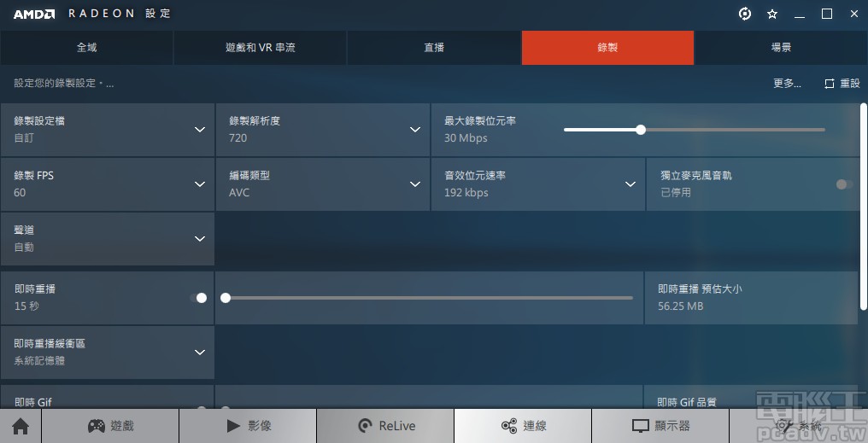Toggle 即時重播 instant replay switch
Screen dimensions: 868x443
pos(198,298)
